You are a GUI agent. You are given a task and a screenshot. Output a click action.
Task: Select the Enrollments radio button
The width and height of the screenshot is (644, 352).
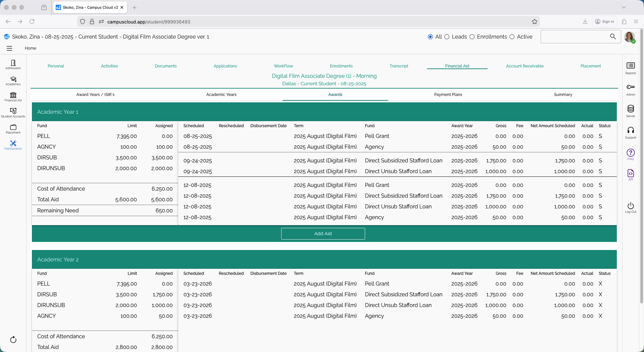[x=472, y=37]
